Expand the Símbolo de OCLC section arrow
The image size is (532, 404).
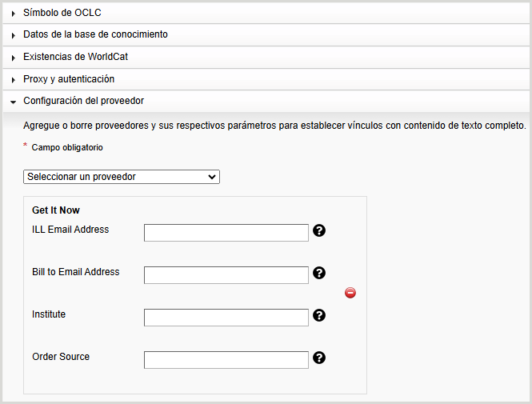click(x=14, y=14)
